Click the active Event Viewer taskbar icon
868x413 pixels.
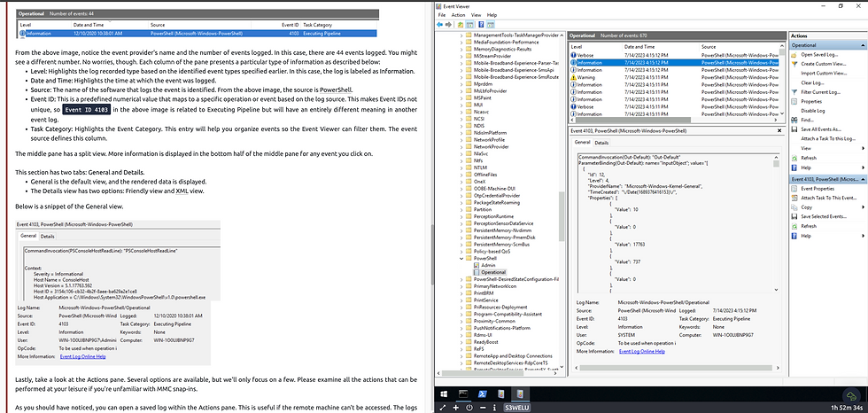click(520, 394)
